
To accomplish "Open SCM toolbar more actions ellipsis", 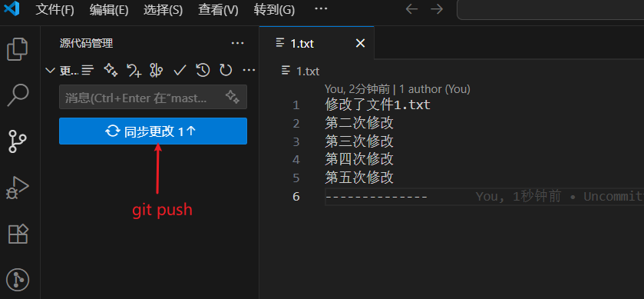I will pos(249,71).
